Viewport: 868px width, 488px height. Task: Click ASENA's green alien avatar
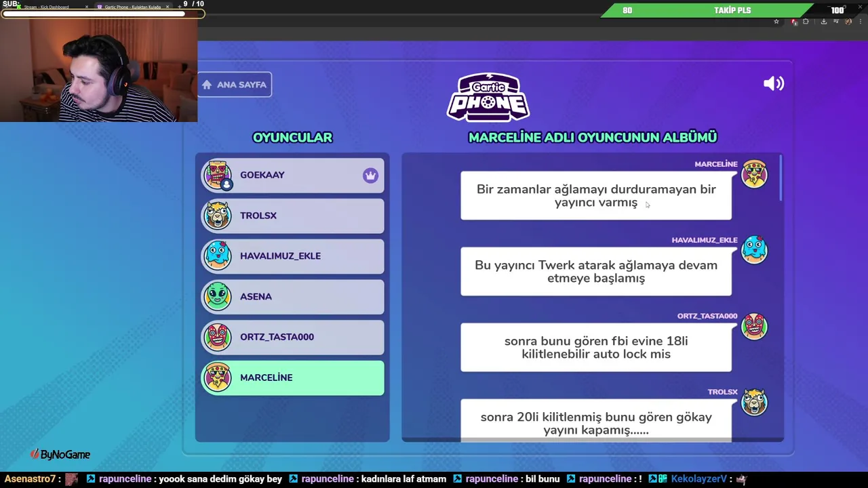(218, 296)
